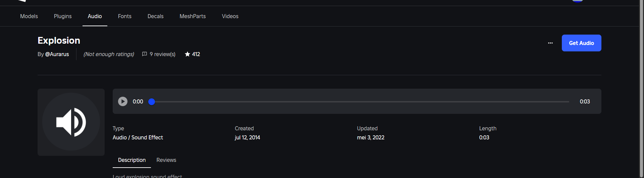The image size is (644, 178).
Task: Open the 9 review(s) link
Action: tap(162, 54)
